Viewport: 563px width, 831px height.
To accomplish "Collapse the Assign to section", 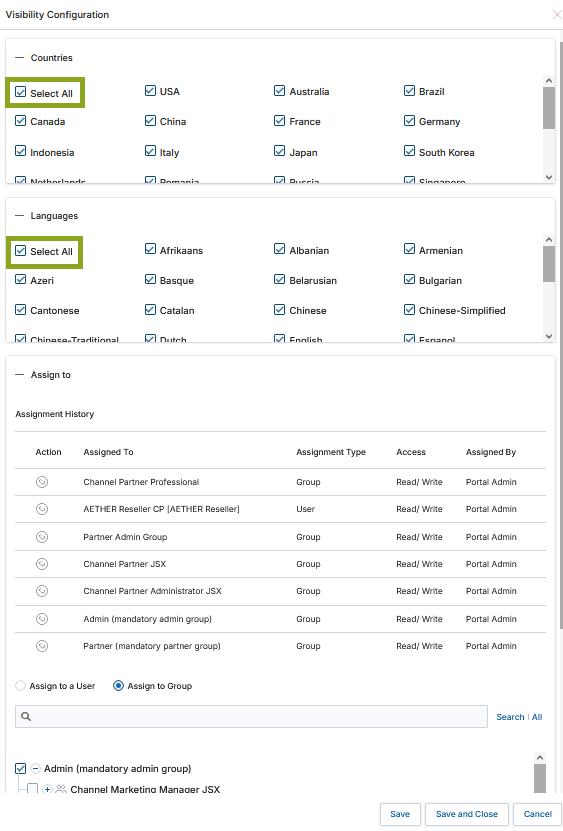I will point(20,375).
